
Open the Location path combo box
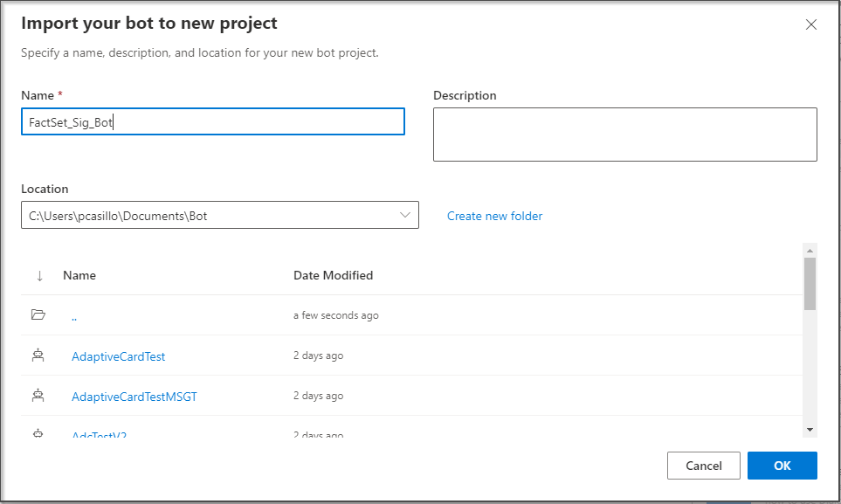coord(210,214)
